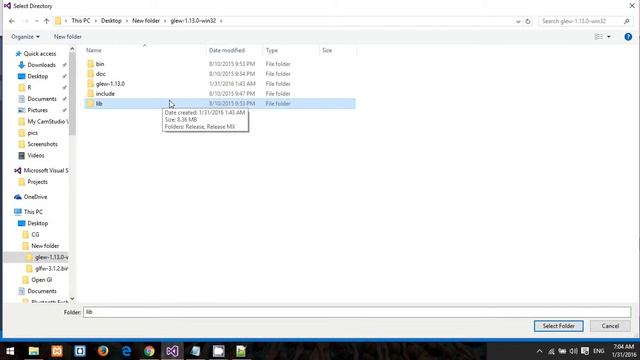Image resolution: width=640 pixels, height=360 pixels.
Task: Open Open Gl folder in tree
Action: point(41,280)
